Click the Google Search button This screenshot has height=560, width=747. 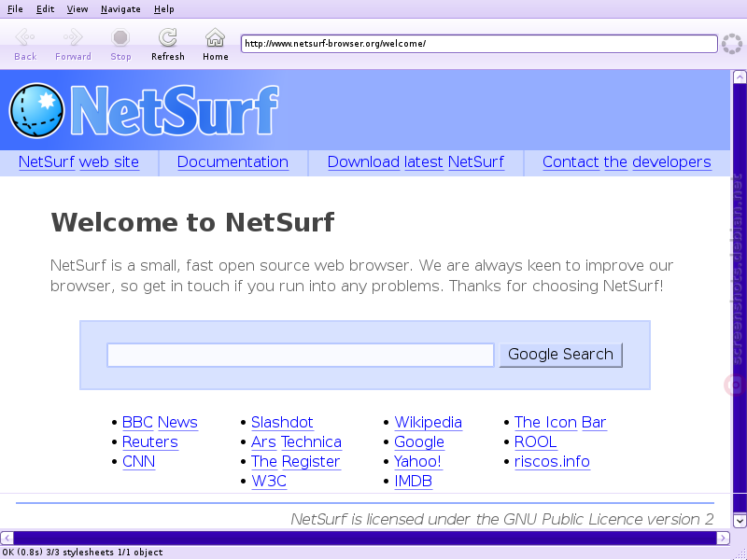561,355
